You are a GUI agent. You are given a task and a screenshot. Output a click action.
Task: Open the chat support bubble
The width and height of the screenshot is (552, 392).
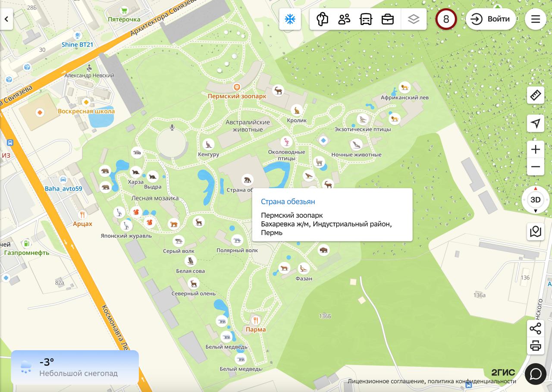(535, 373)
